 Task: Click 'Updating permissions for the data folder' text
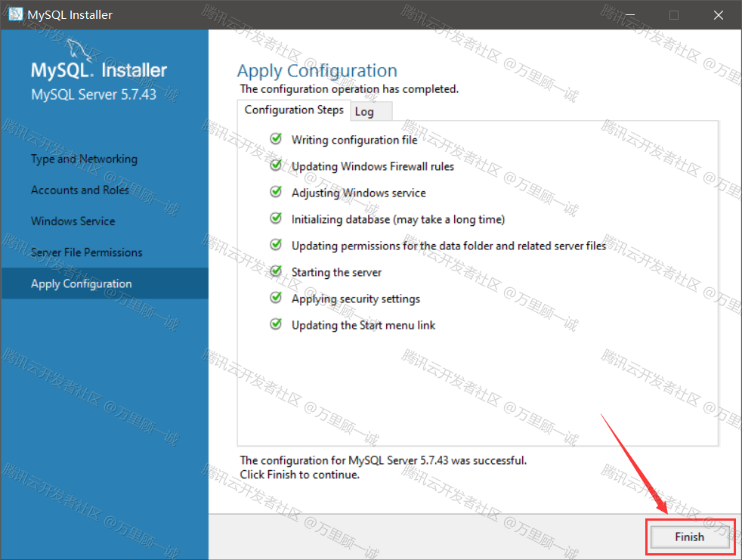pyautogui.click(x=449, y=246)
